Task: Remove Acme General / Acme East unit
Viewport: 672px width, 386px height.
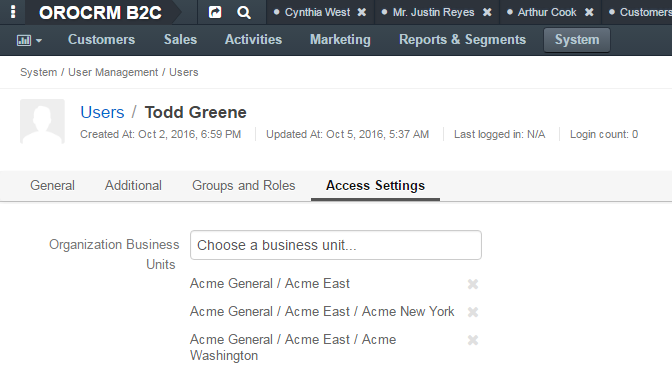Action: click(x=473, y=284)
